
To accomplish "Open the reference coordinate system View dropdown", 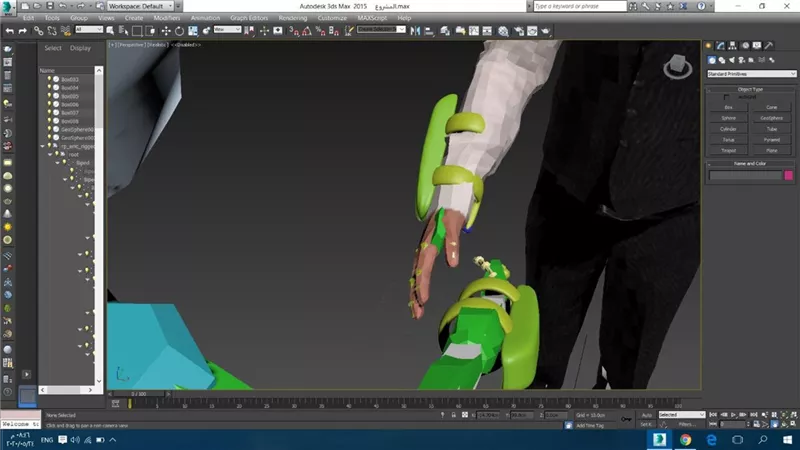I will (227, 30).
